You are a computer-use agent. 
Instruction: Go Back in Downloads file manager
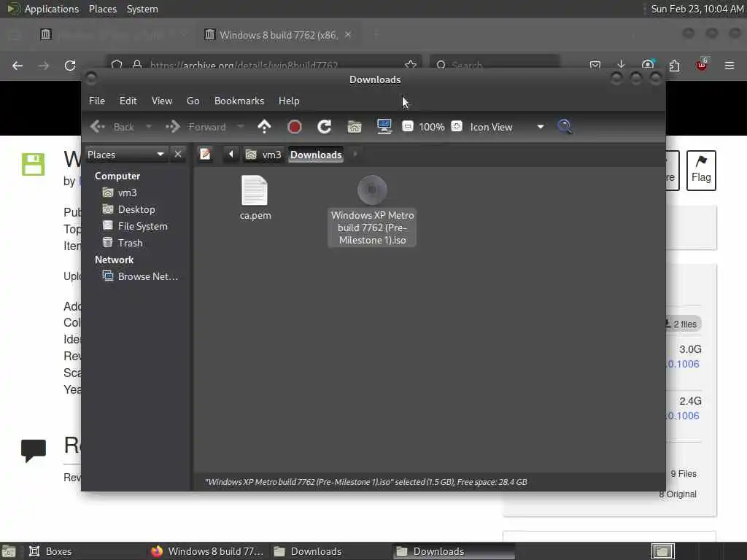tap(112, 127)
